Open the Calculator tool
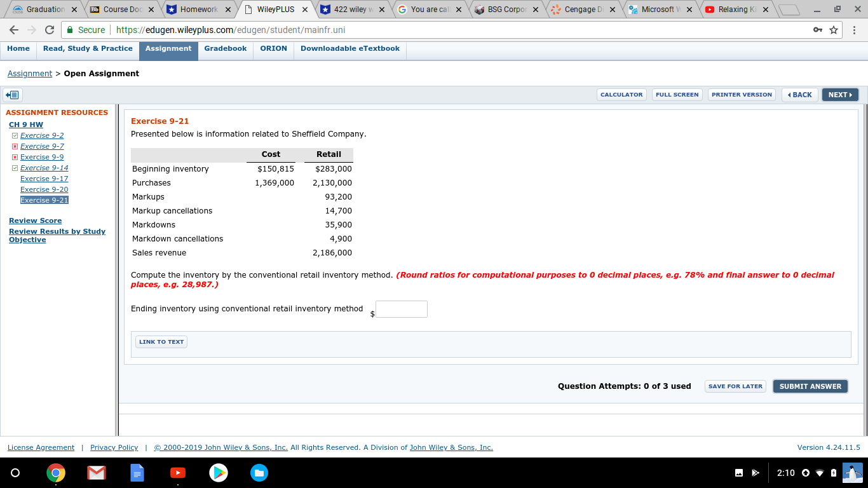The image size is (868, 488). [x=621, y=94]
